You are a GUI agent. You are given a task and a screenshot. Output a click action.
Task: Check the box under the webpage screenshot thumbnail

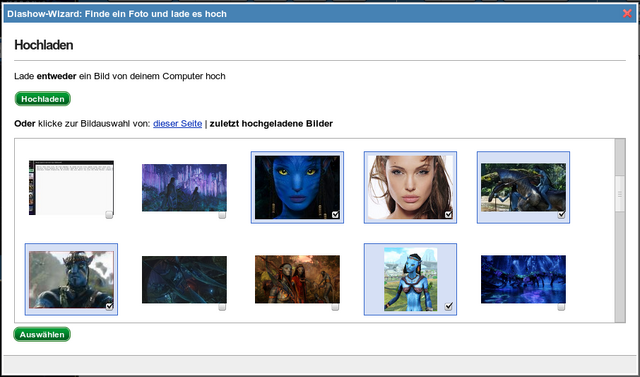(109, 215)
